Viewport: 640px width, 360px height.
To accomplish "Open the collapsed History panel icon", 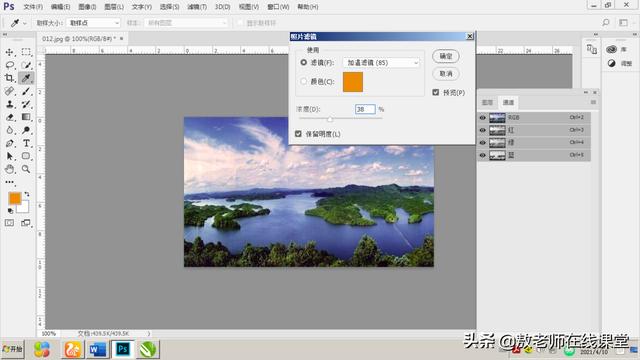I will [x=592, y=49].
